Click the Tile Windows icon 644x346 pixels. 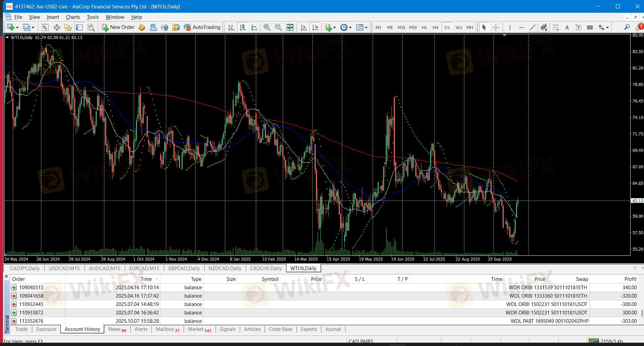290,28
